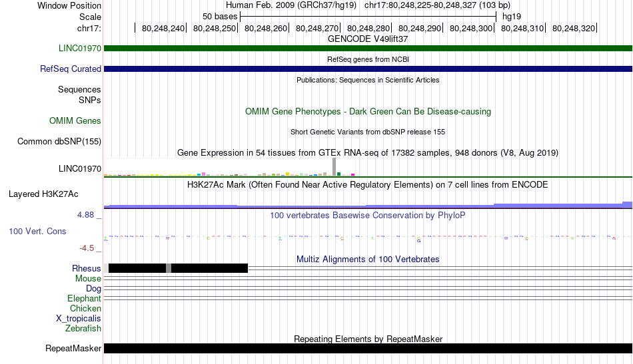
Task: Click the X_tropicalis alignment label
Action: click(x=79, y=319)
